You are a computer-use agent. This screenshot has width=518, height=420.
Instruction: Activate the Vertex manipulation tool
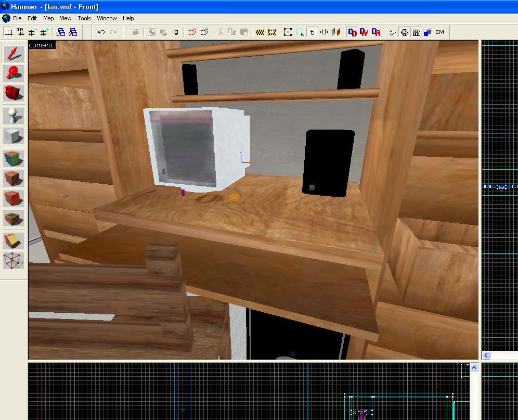(x=14, y=261)
